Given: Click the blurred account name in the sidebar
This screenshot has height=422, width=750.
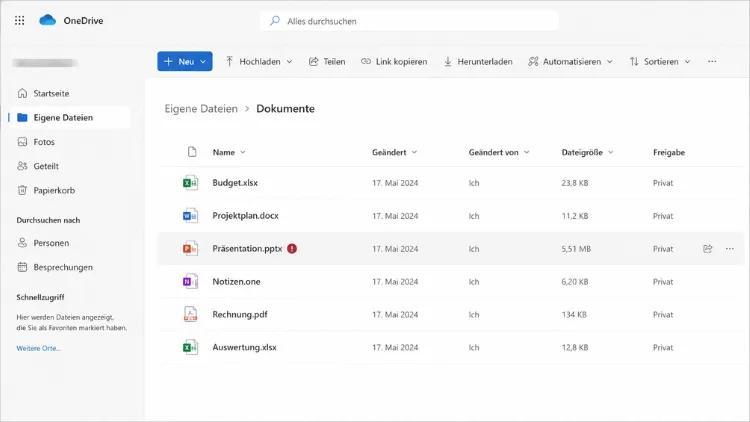Looking at the screenshot, I should point(45,63).
